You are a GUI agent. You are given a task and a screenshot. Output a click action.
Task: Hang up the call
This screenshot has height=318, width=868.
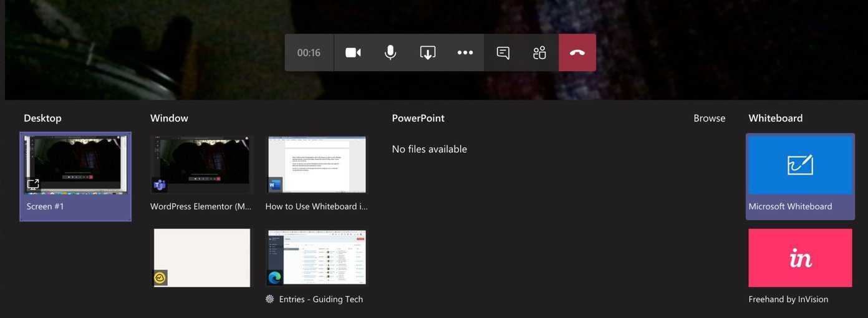tap(577, 52)
